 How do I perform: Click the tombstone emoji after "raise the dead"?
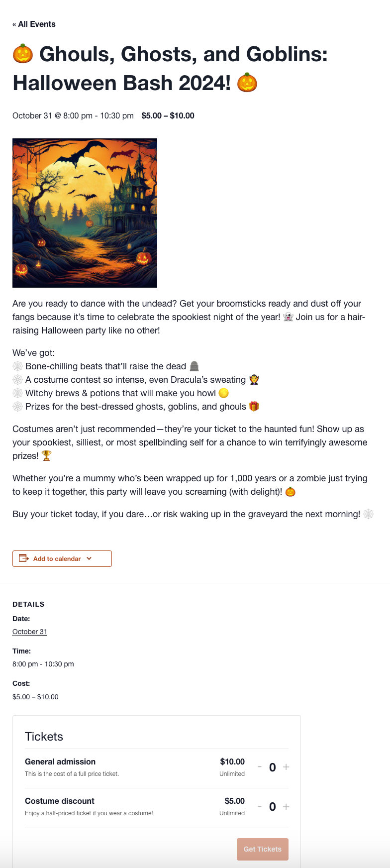[194, 366]
